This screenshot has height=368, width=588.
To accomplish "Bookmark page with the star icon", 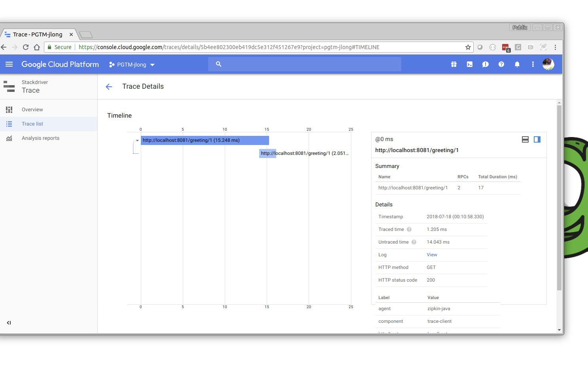I will [468, 47].
